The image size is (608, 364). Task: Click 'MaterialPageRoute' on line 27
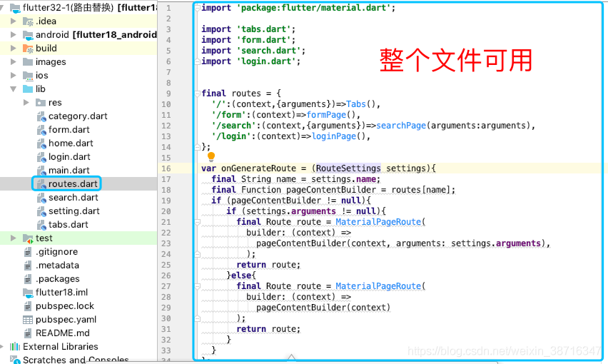pos(378,286)
